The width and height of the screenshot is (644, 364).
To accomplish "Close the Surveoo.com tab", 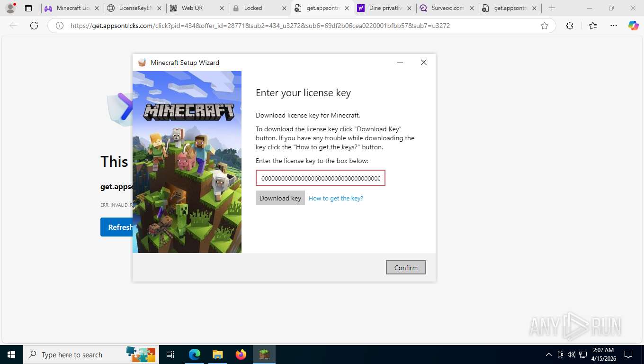I will [x=472, y=8].
